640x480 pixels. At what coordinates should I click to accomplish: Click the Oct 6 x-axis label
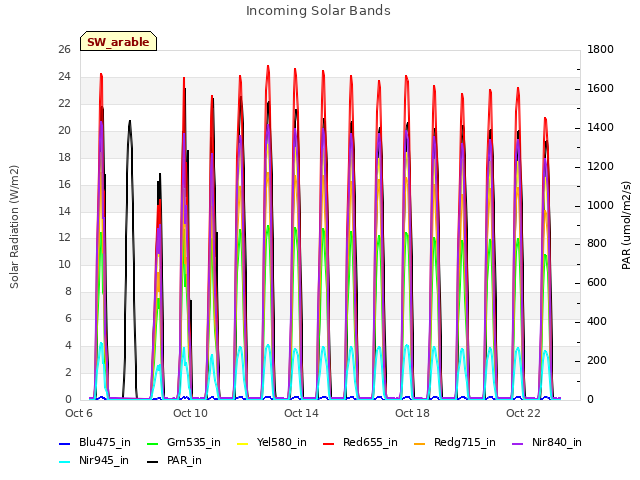point(79,413)
